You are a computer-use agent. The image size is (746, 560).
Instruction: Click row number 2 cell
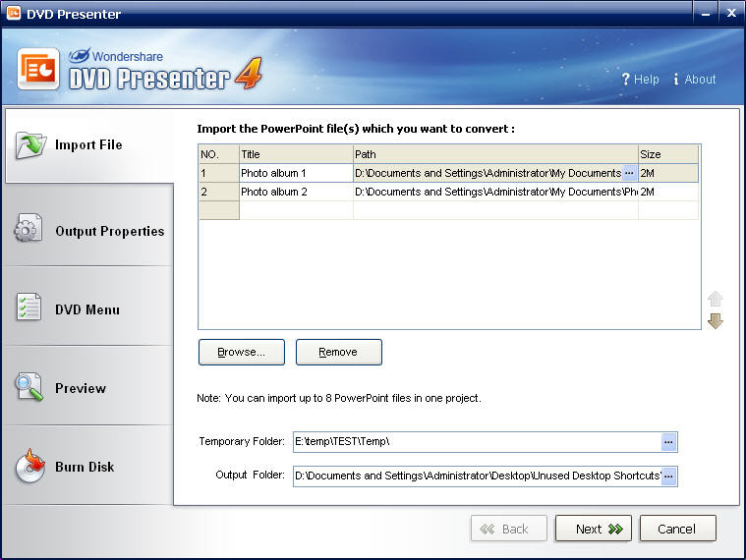pos(219,192)
